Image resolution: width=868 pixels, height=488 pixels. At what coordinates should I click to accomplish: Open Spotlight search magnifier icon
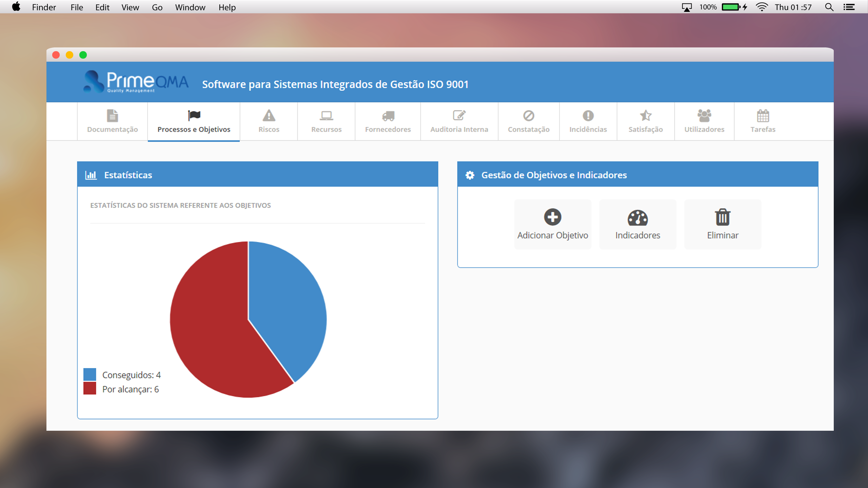[x=829, y=7]
